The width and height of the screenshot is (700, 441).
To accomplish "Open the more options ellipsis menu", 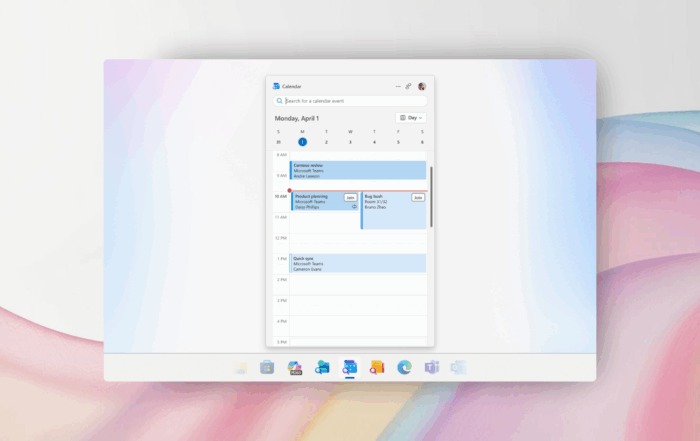I will coord(398,86).
